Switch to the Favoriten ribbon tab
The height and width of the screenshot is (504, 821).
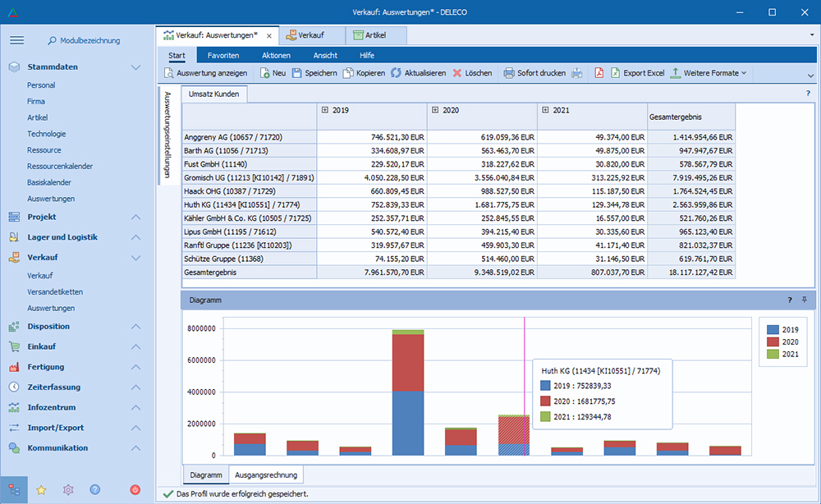pyautogui.click(x=223, y=56)
